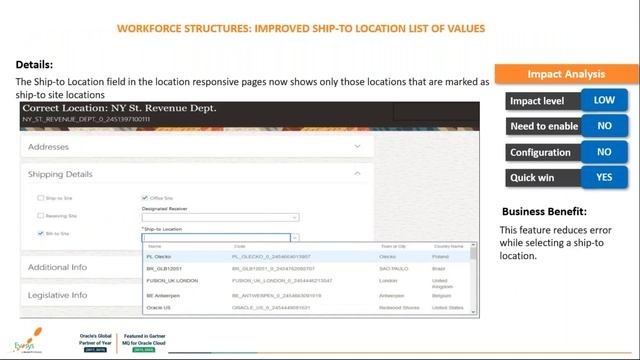Click the location list vertical scrollbar

click(473, 278)
